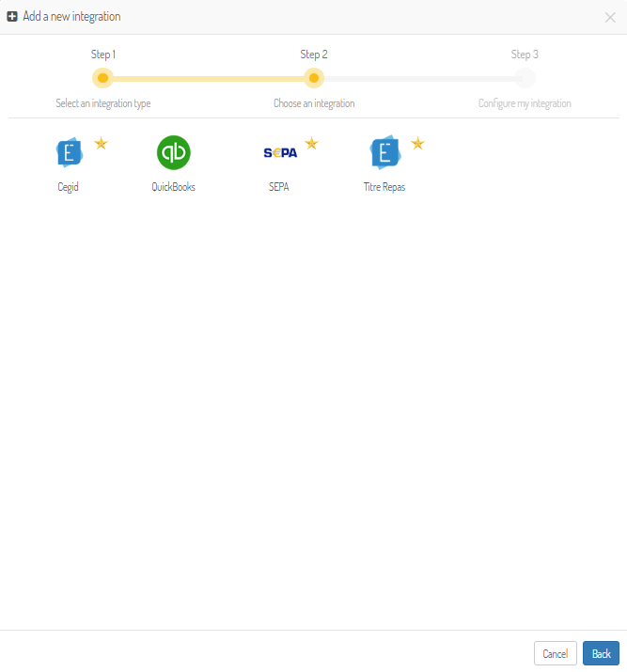Click the greyed Step 3 progress dot
Screen dimensions: 627x672
(x=525, y=78)
